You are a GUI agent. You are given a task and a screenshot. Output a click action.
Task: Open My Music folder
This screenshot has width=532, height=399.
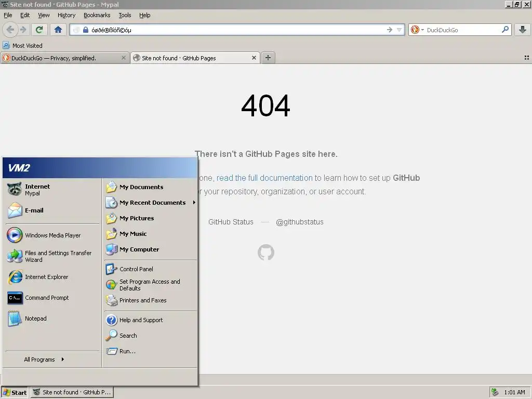[x=150, y=234]
